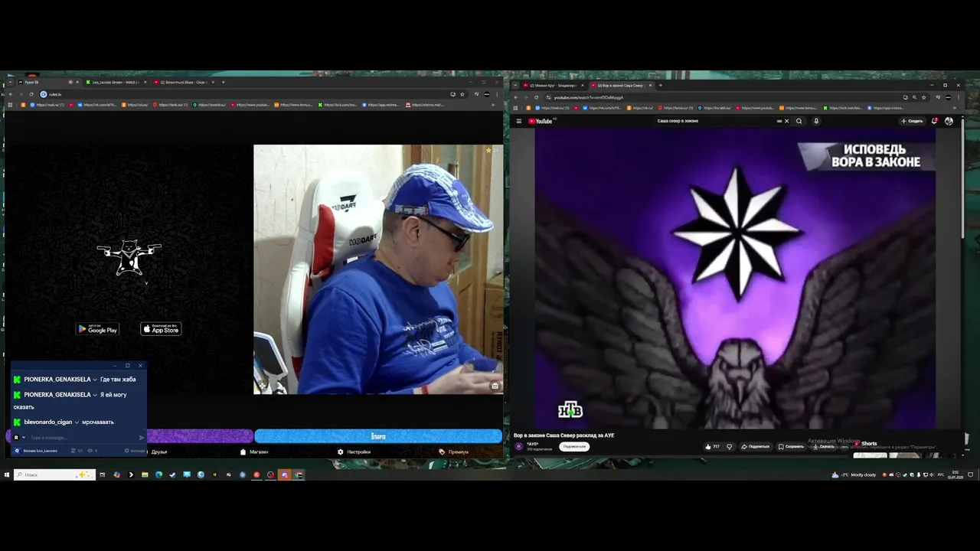Switch to the Leo_Lacoste Stream tab
This screenshot has width=980, height=551.
click(115, 82)
